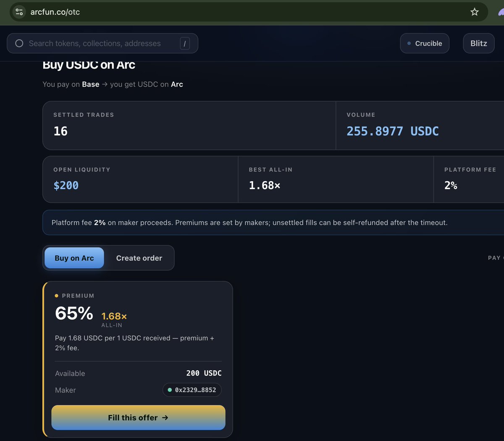Screen dimensions: 504x441
Task: Click maker address 0x2329…8852 chip
Action: click(x=192, y=390)
